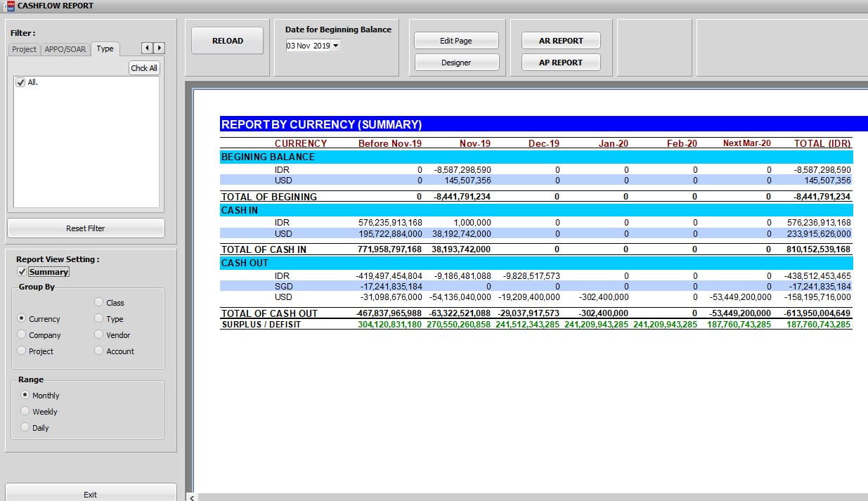
Task: Click the Nov-19 column header
Action: 475,143
